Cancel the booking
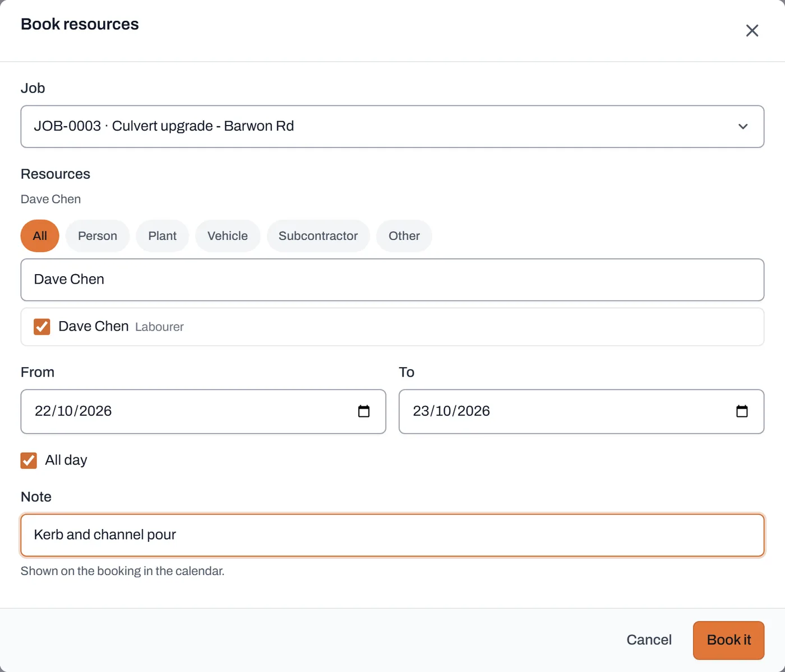The height and width of the screenshot is (672, 785). 649,640
